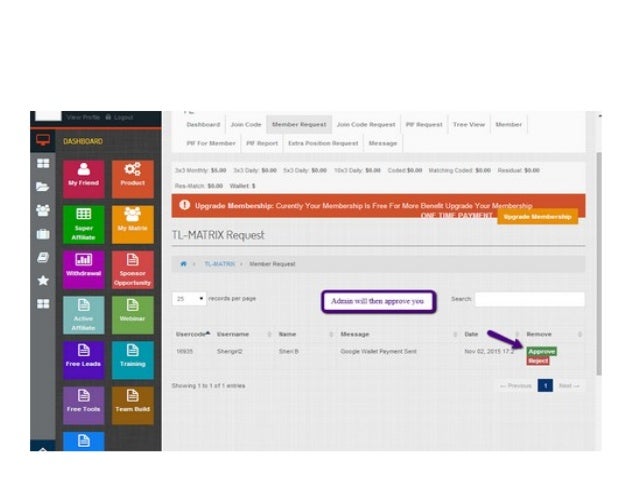Click the Logout link

point(120,117)
